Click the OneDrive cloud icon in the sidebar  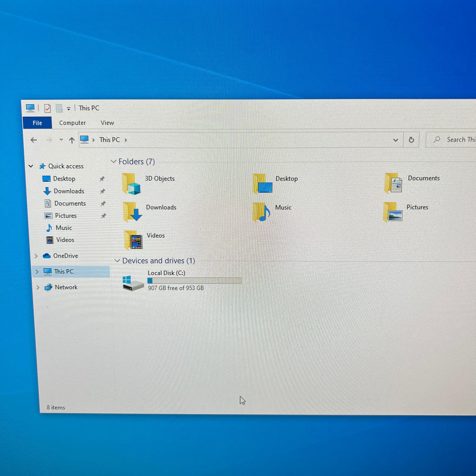tap(46, 256)
